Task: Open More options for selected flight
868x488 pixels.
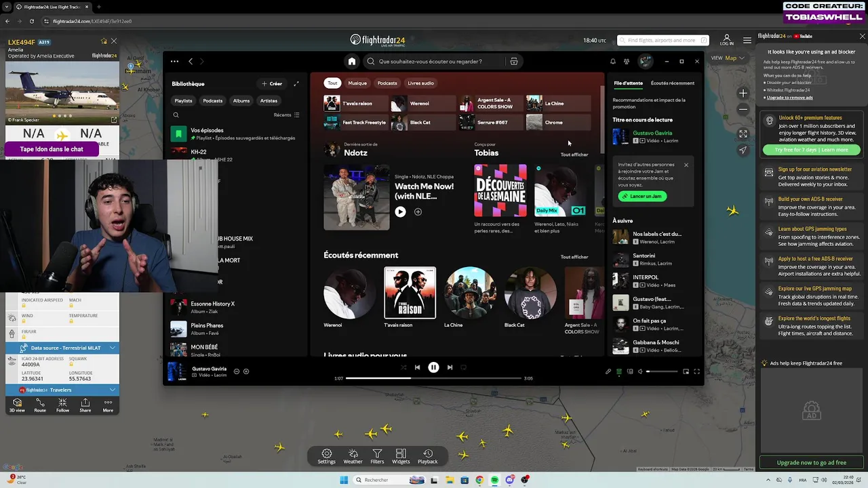Action: coord(108,405)
